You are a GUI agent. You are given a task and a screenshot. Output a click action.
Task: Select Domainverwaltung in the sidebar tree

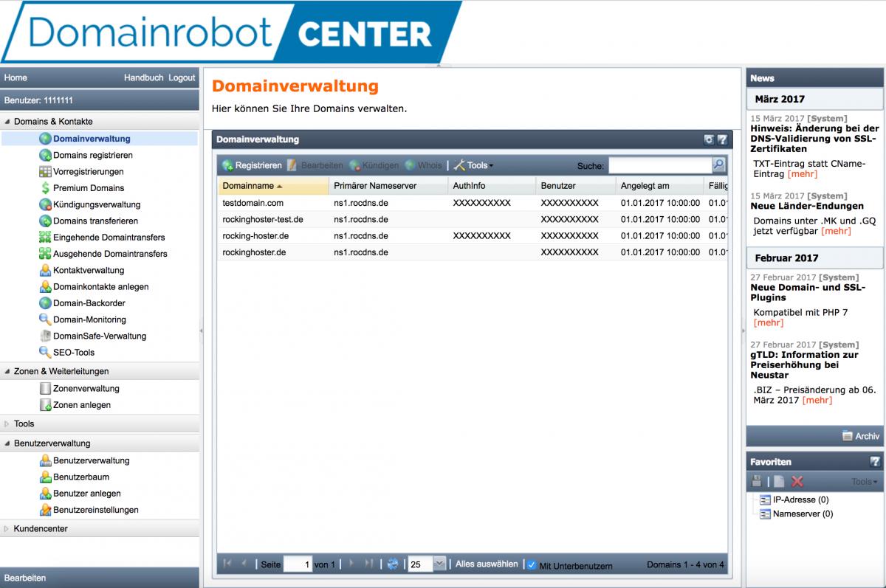[x=92, y=139]
